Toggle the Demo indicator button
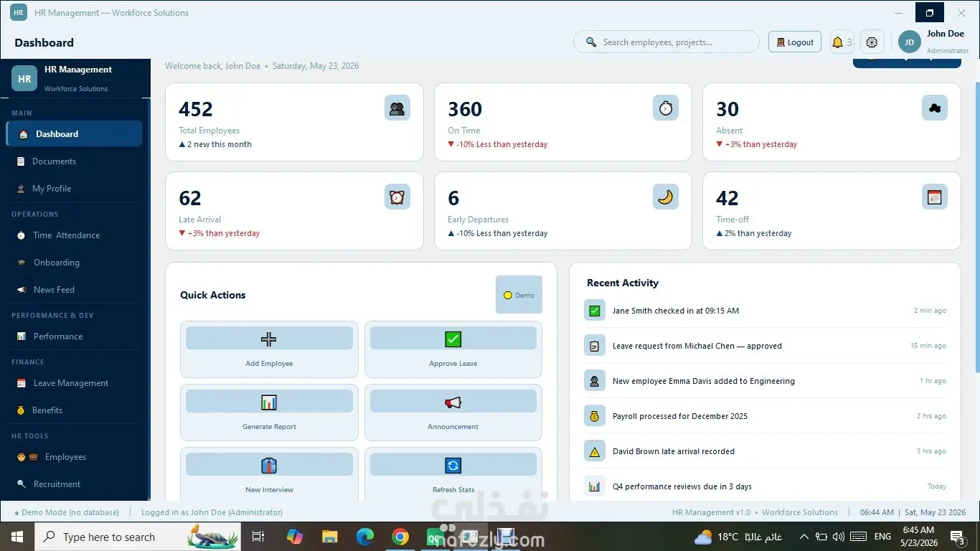Screen dimensions: 980x551 coord(519,295)
